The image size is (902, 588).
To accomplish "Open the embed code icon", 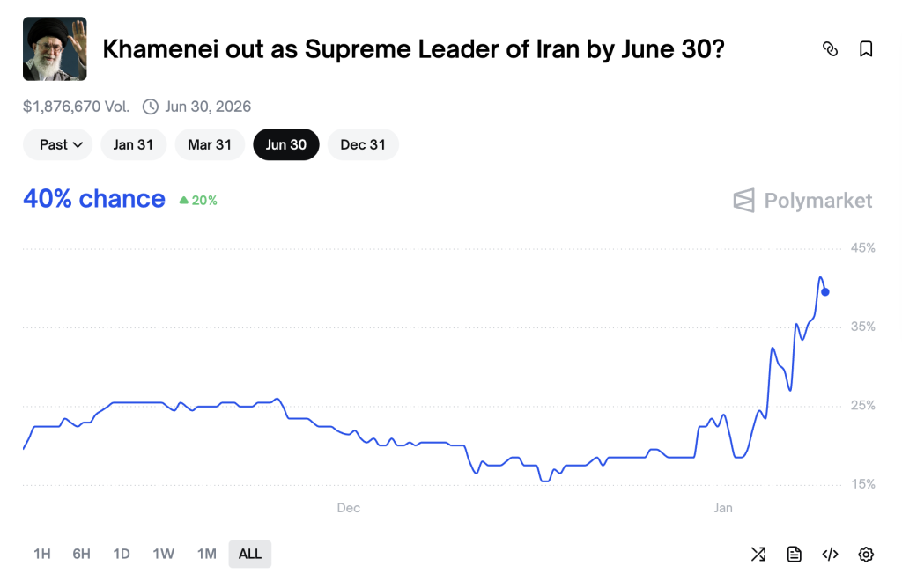I will pyautogui.click(x=830, y=554).
